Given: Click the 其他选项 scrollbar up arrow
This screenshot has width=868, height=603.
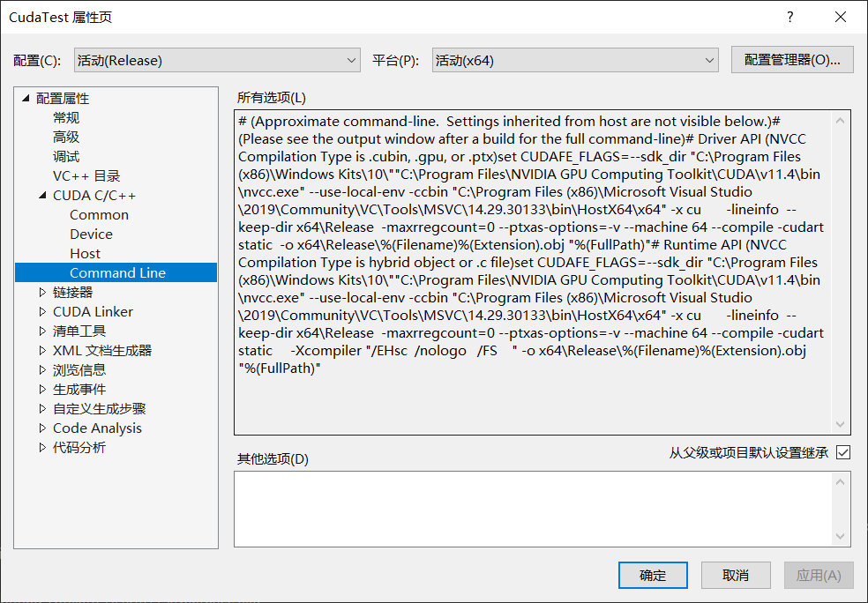Looking at the screenshot, I should pyautogui.click(x=841, y=482).
